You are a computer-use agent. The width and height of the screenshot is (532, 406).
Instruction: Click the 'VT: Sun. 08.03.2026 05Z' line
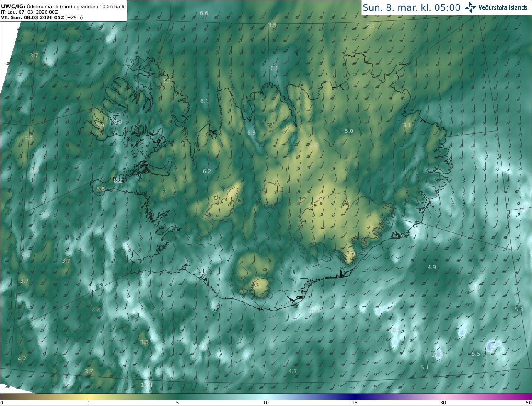pos(32,17)
